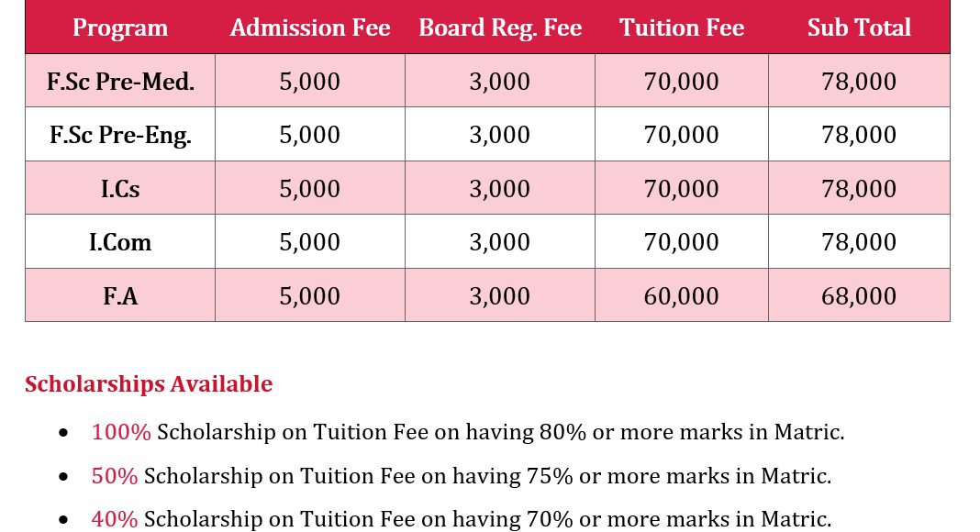Select the F.A program cell

[x=120, y=296]
